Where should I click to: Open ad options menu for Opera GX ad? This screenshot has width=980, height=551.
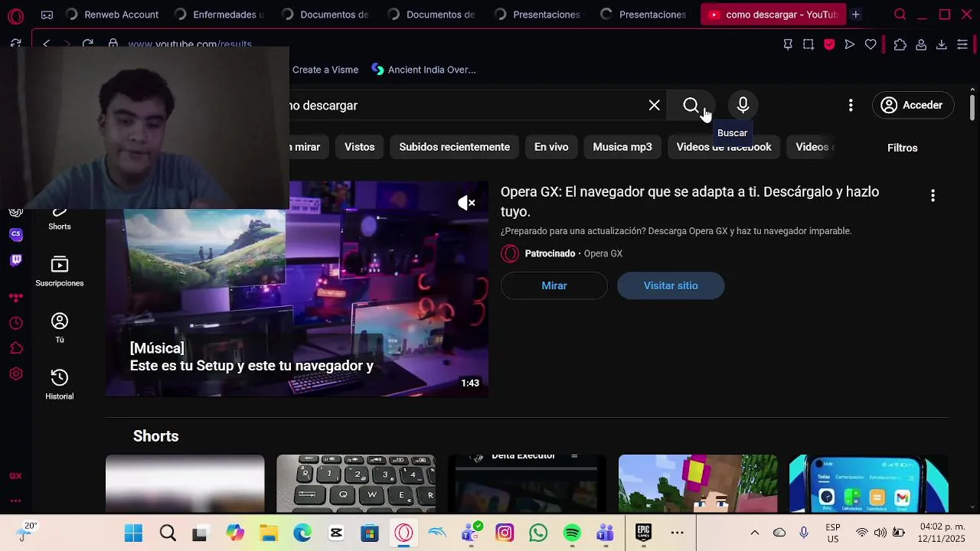pos(933,196)
